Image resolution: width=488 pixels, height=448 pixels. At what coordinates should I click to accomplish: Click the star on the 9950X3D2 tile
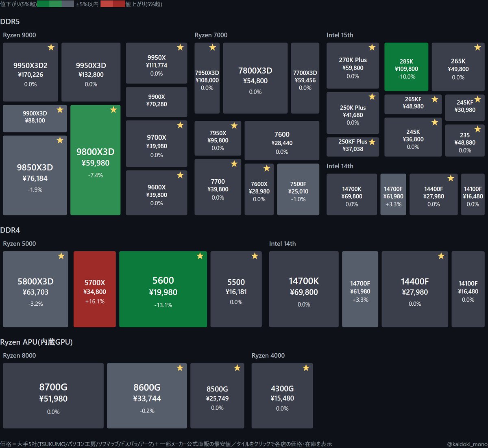click(x=51, y=48)
